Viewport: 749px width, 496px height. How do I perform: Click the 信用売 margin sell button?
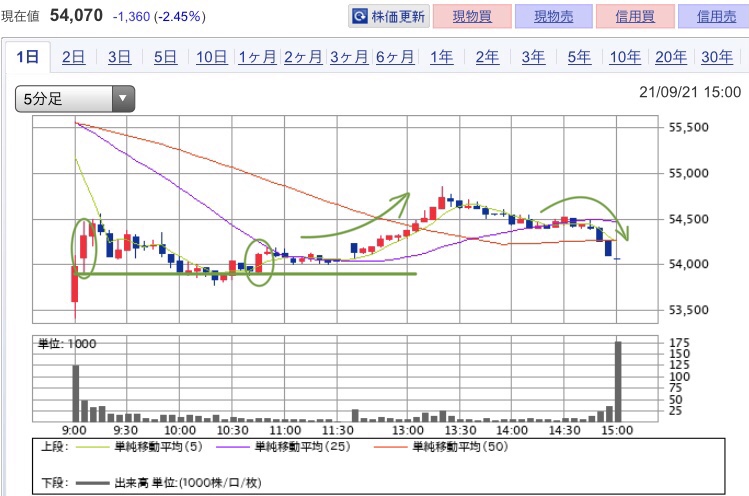[x=714, y=17]
